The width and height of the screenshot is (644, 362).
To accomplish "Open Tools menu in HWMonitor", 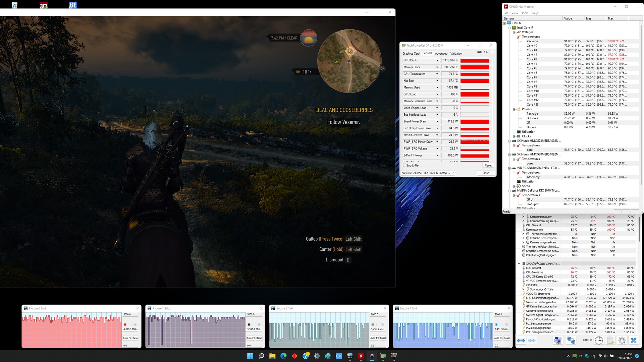I will [x=525, y=13].
